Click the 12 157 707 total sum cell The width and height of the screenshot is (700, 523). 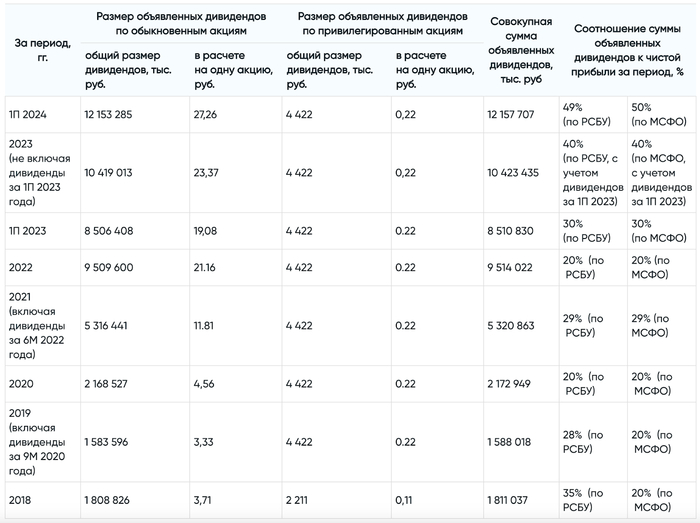pyautogui.click(x=511, y=114)
